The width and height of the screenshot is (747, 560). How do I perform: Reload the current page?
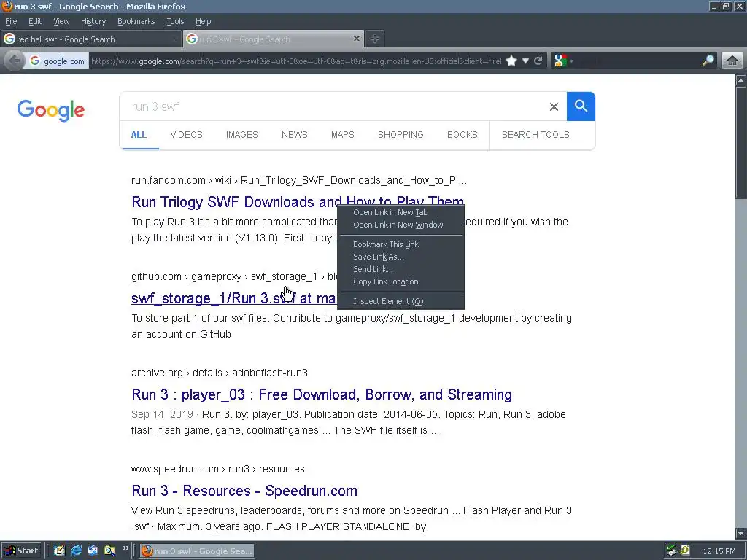coord(538,61)
